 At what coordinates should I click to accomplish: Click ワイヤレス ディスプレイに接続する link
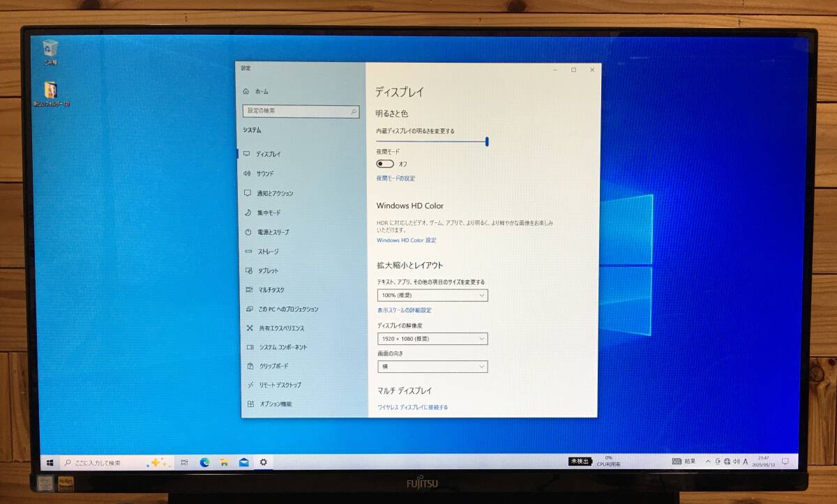coord(413,405)
